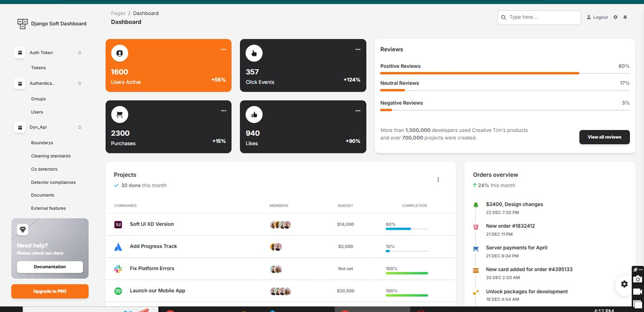Click Soft UI XD Version completion bar
Image resolution: width=644 pixels, height=312 pixels.
point(407,229)
